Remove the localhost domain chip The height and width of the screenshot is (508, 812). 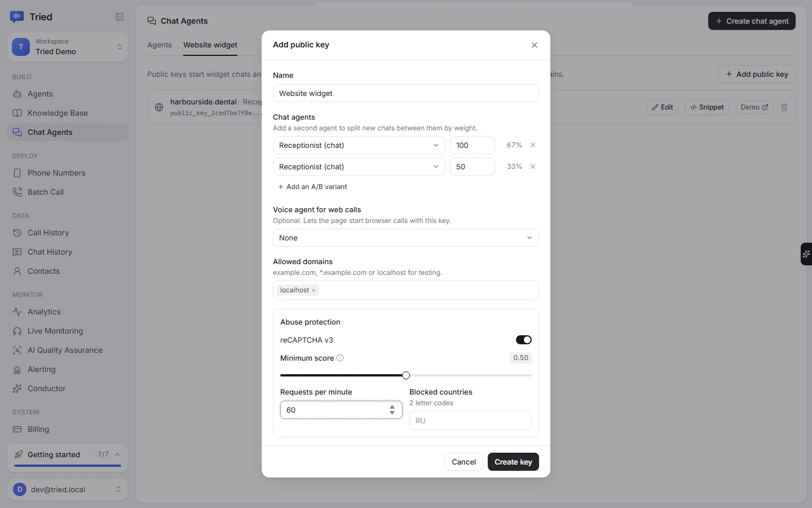314,290
